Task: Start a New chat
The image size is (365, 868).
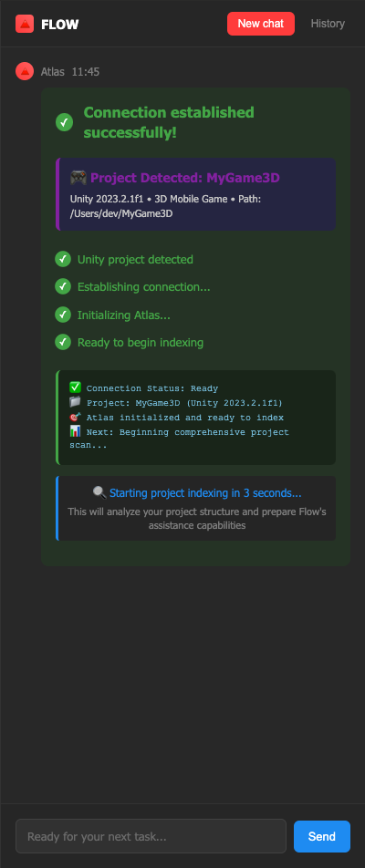Action: point(261,24)
